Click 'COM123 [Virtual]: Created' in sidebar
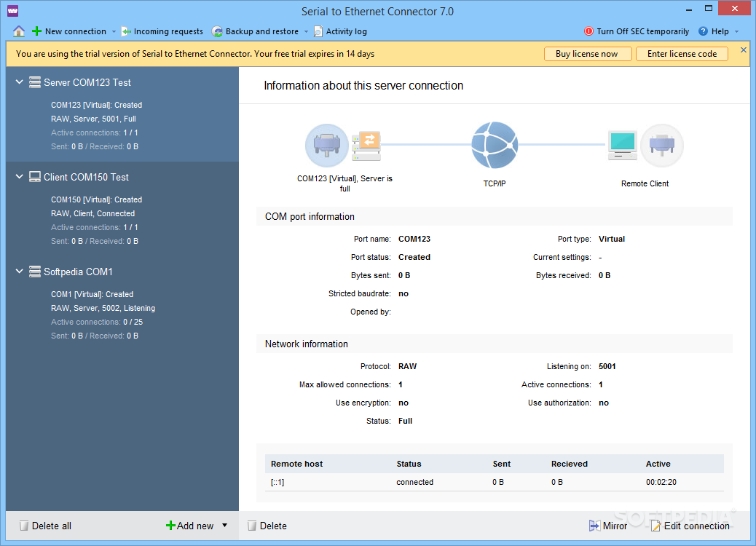 [x=96, y=105]
